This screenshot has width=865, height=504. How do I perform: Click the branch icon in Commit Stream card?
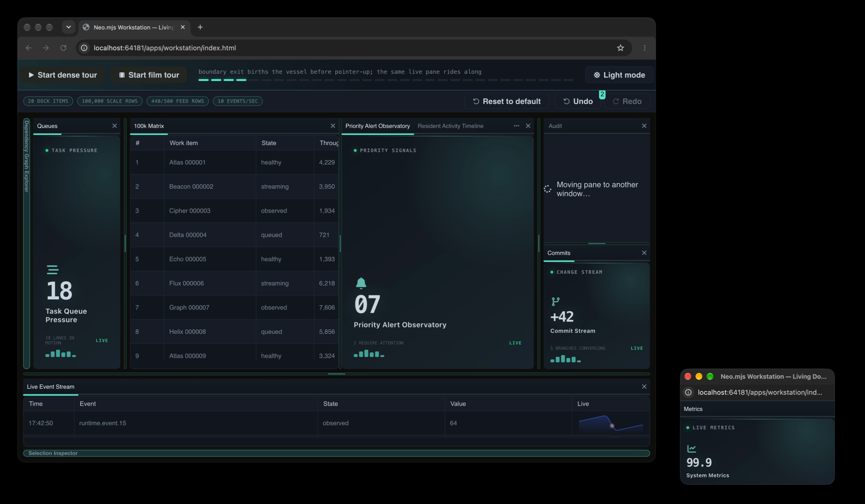[556, 302]
